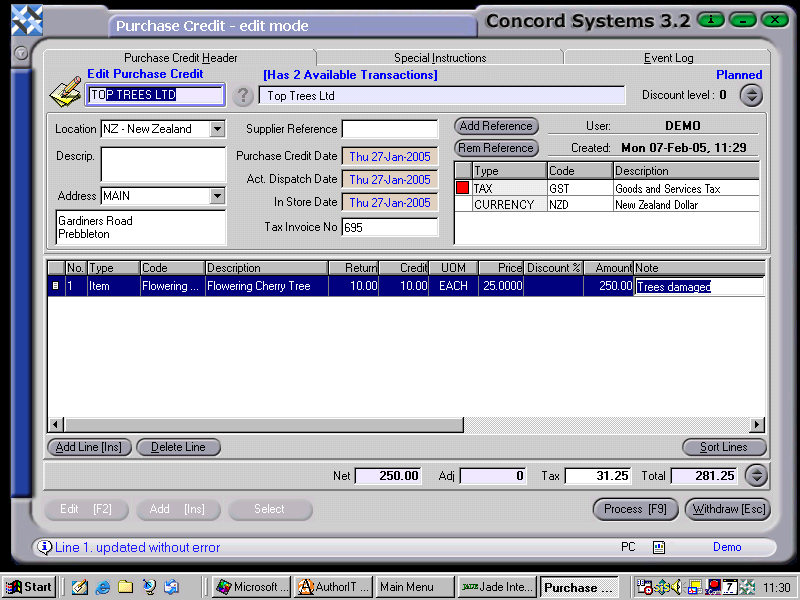The width and height of the screenshot is (800, 600).
Task: Click the red status square beside the TAX row
Action: (x=461, y=188)
